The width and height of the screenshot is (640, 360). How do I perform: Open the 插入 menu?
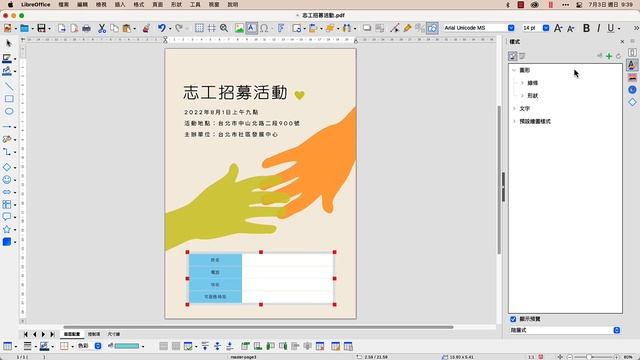120,4
